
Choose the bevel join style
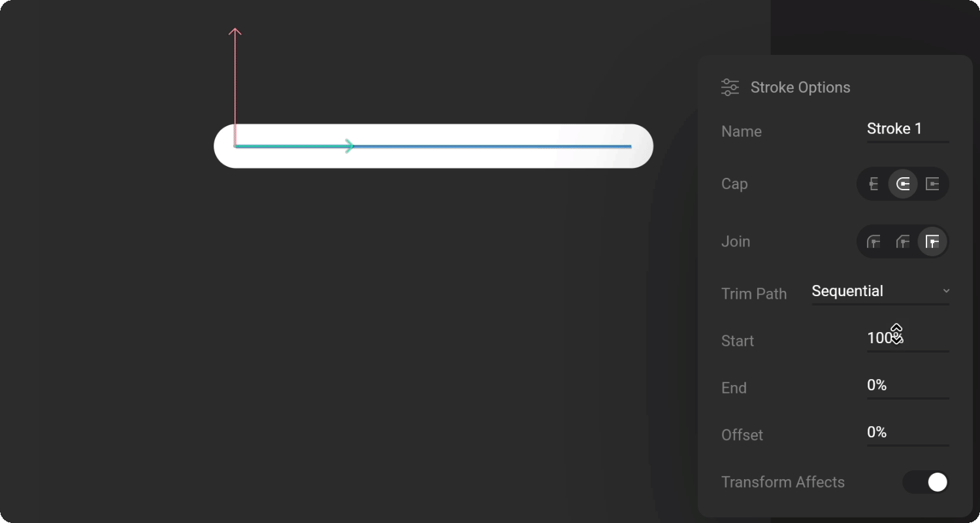point(903,242)
